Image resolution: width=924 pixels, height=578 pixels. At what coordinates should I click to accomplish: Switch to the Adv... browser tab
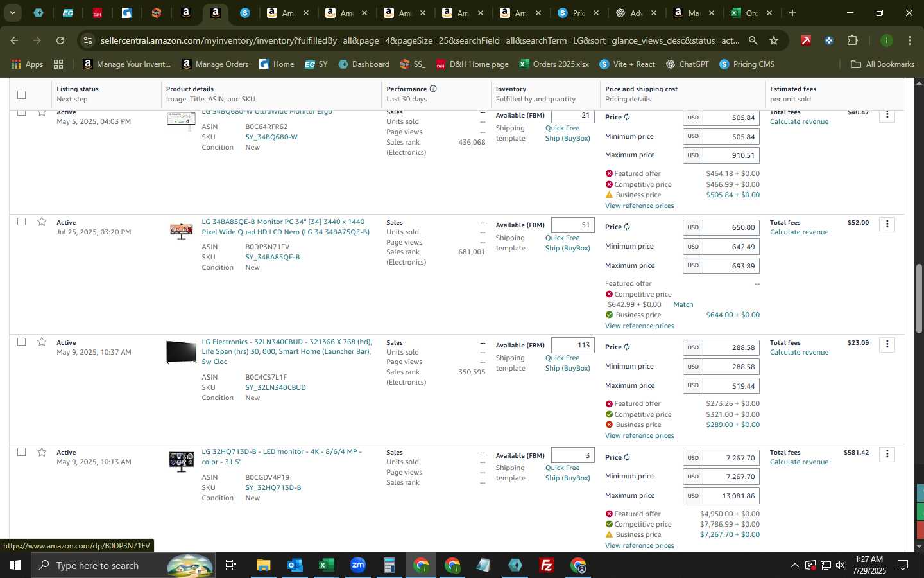(636, 13)
